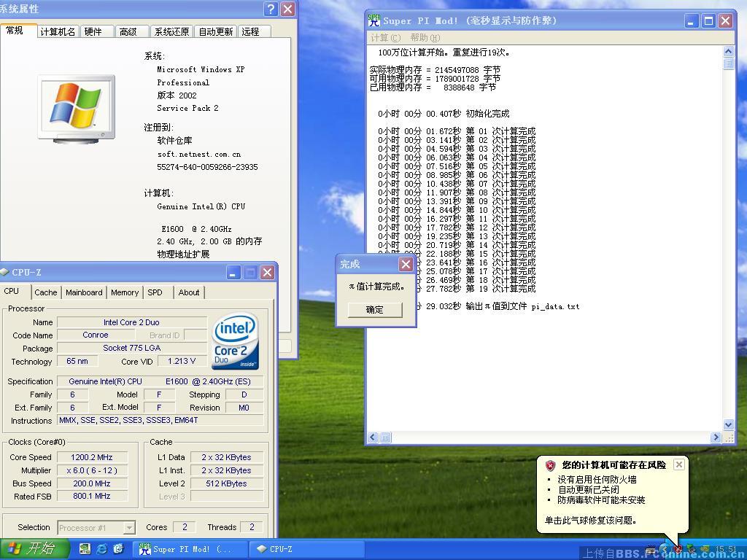Click the Intel Core 2 Duo logo

pos(235,342)
